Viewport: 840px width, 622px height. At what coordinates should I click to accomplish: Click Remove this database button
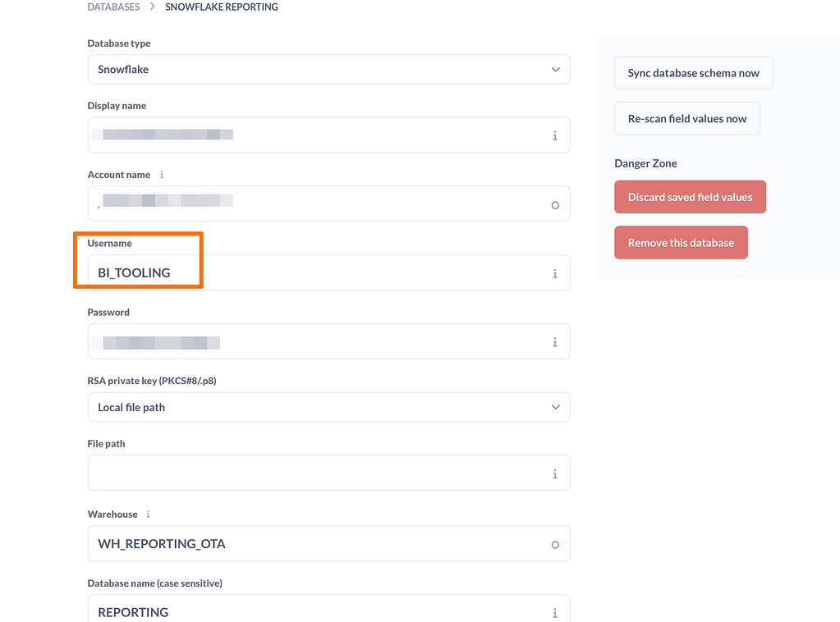[x=681, y=243]
